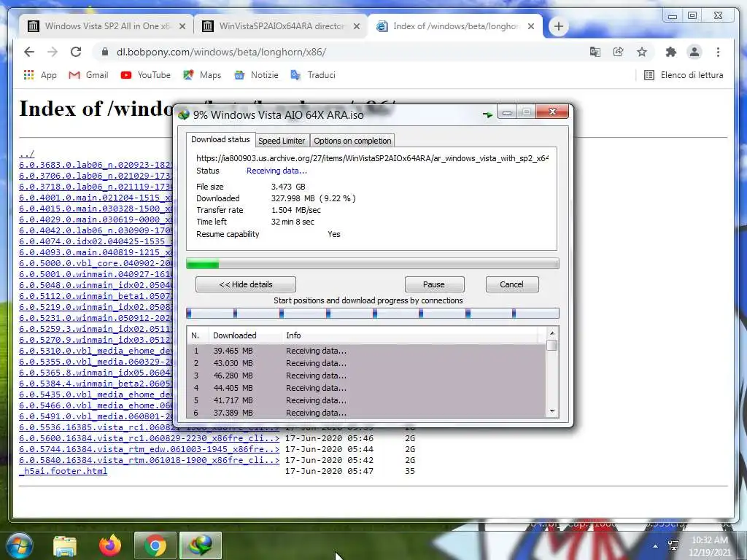This screenshot has width=747, height=560.
Task: Open the Google Translate page icon
Action: pos(595,52)
